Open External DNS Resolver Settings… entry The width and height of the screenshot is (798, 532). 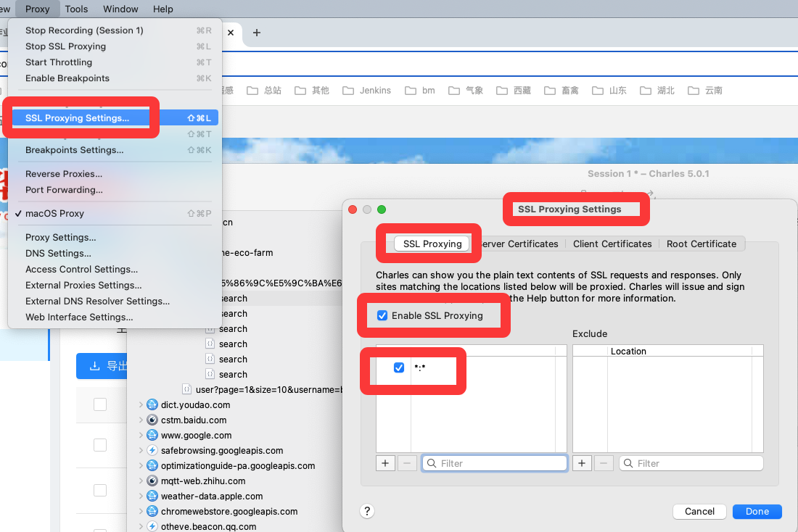click(115, 301)
